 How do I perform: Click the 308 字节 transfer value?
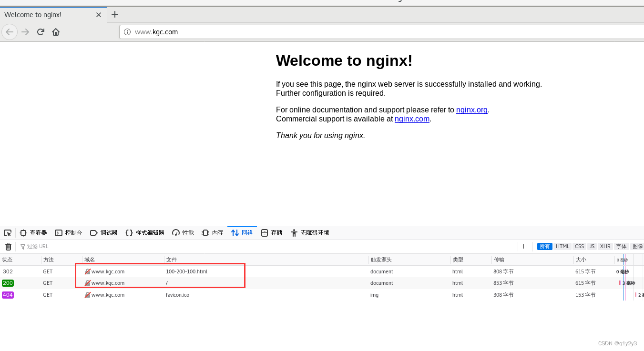pos(503,295)
